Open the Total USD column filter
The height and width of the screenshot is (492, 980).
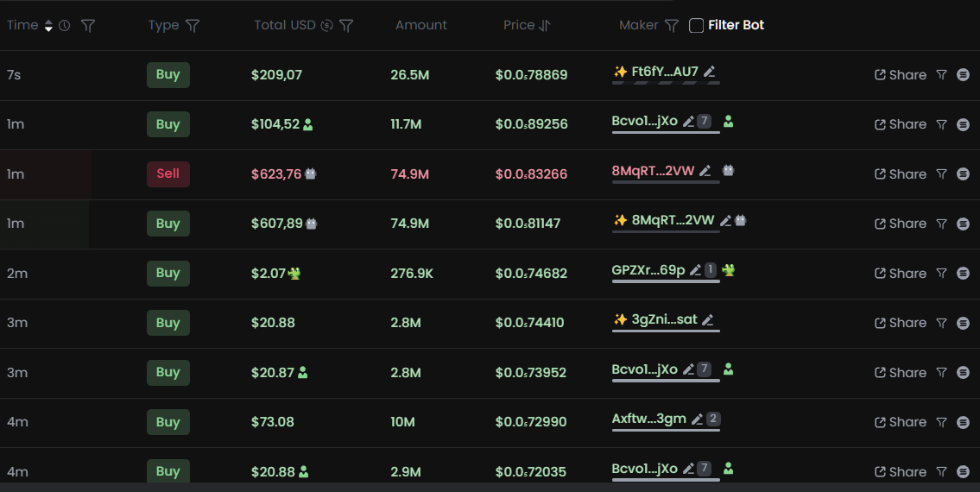pos(346,26)
